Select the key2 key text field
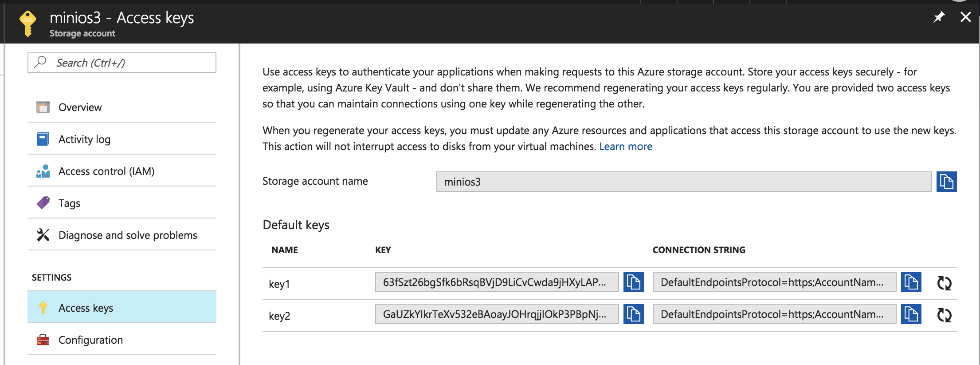 (x=497, y=314)
